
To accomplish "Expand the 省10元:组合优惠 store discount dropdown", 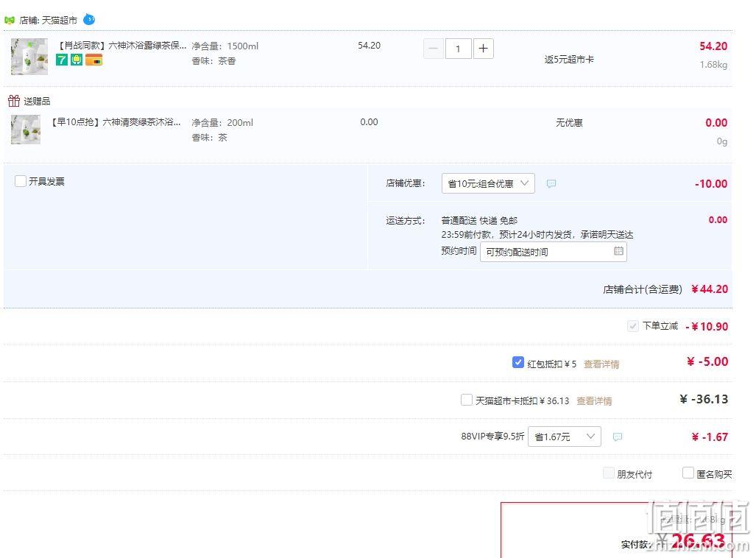I will coord(488,183).
